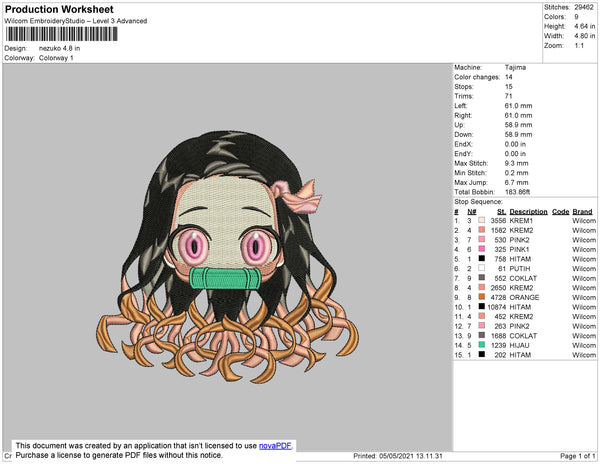Viewport: 600px width, 464px height.
Task: Click the Height value '4.64 in'
Action: (584, 26)
